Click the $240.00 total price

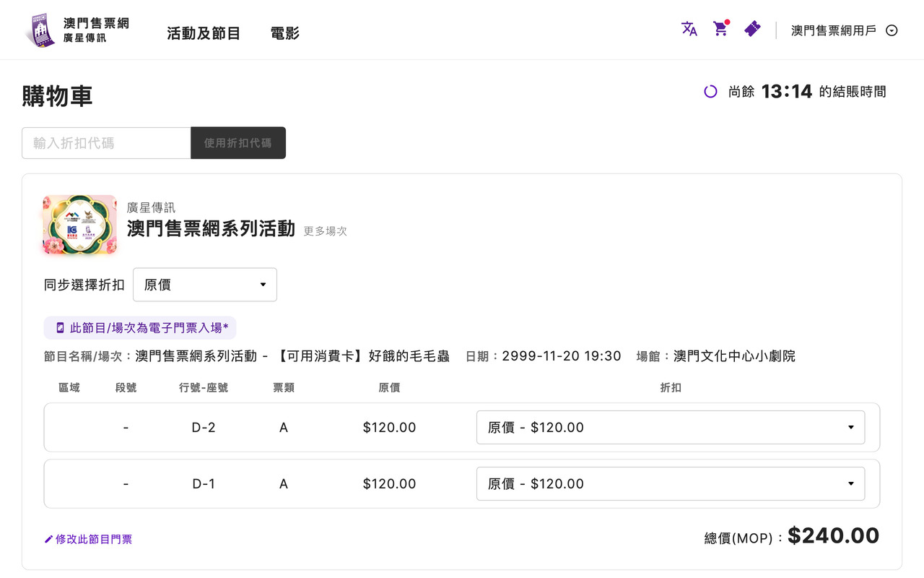pos(834,535)
